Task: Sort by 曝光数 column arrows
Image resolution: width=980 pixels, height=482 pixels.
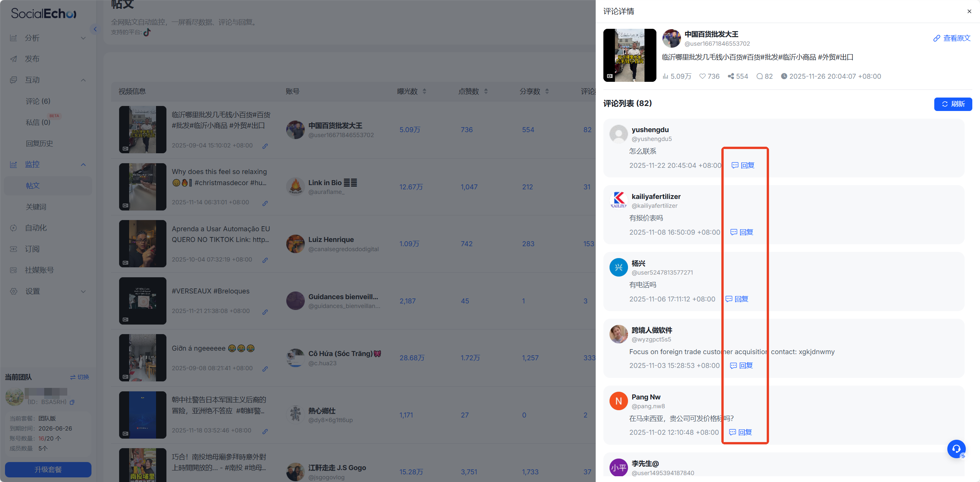Action: [x=424, y=91]
